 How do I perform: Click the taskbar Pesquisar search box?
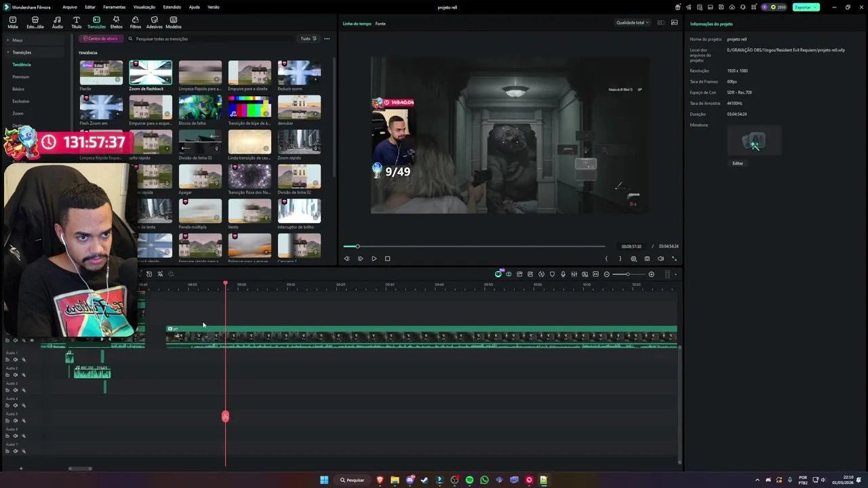[352, 480]
